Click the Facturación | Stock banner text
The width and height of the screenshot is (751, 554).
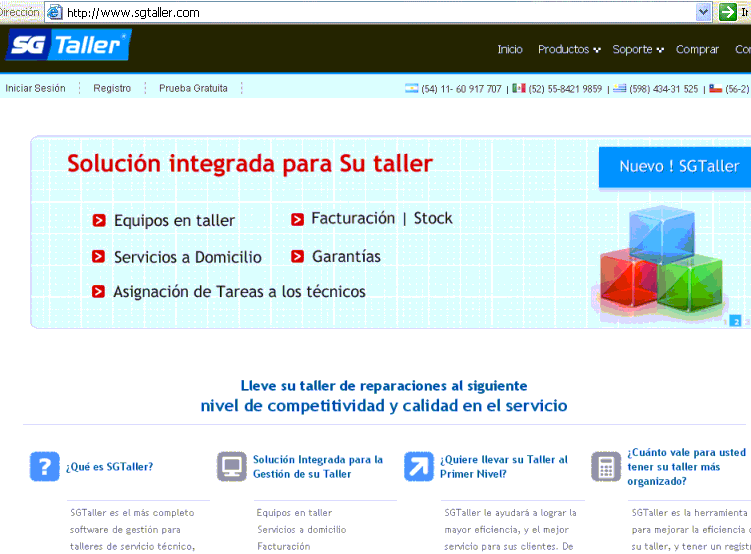382,218
